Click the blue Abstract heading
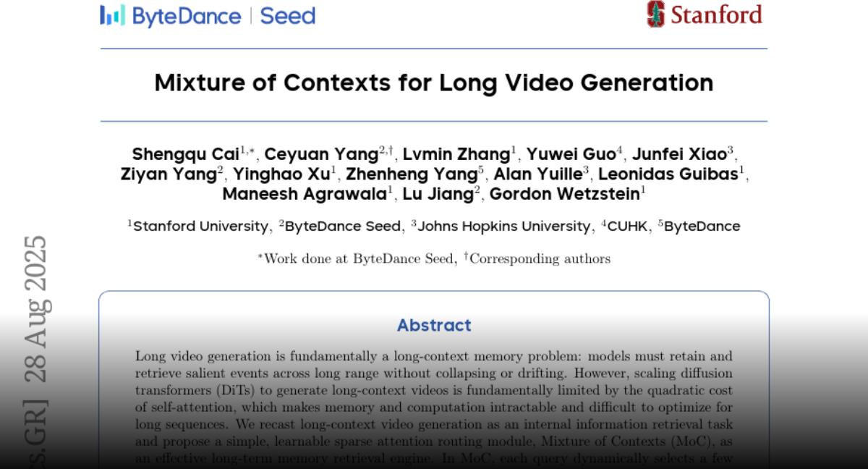The image size is (868, 469). (434, 325)
